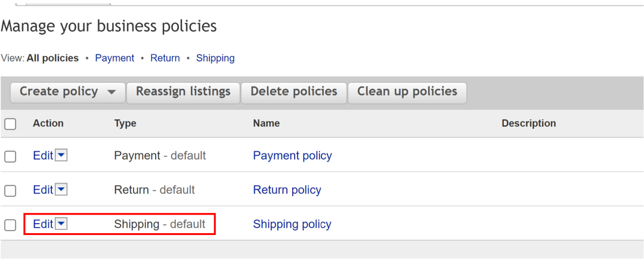
Task: Open the Shipping policy name link
Action: (292, 225)
